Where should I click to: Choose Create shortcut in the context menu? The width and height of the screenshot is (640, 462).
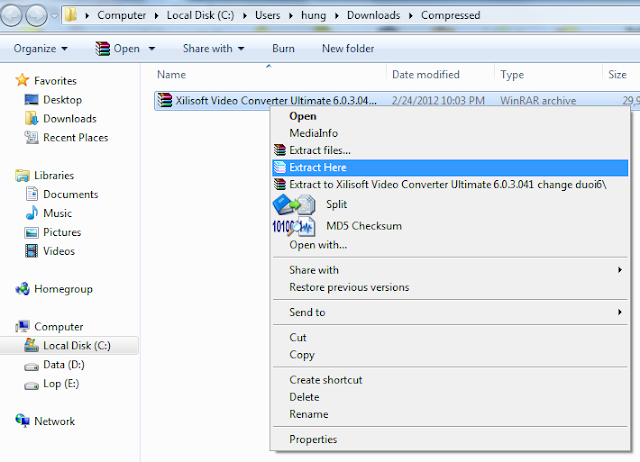click(450, 380)
